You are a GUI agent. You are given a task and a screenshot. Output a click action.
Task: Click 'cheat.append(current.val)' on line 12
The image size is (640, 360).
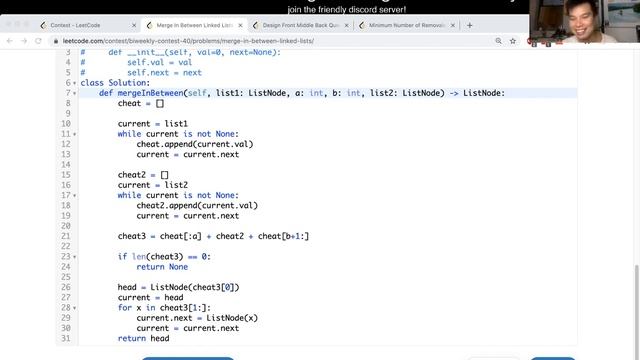[195, 144]
